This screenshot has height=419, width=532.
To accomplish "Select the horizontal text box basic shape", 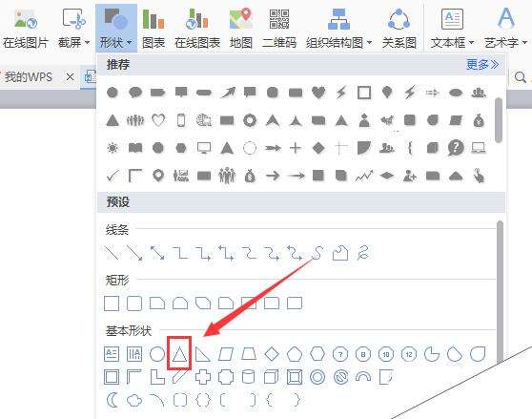I will click(x=112, y=354).
